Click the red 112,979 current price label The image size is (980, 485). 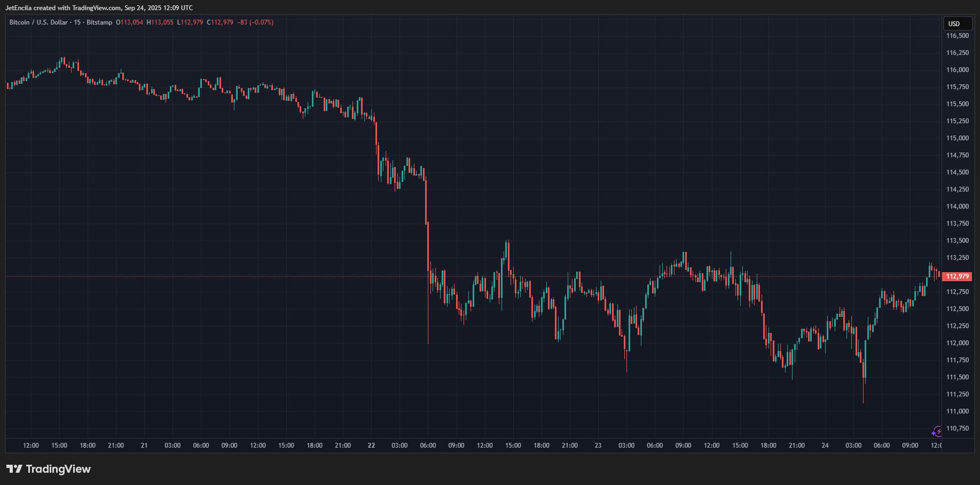[957, 276]
